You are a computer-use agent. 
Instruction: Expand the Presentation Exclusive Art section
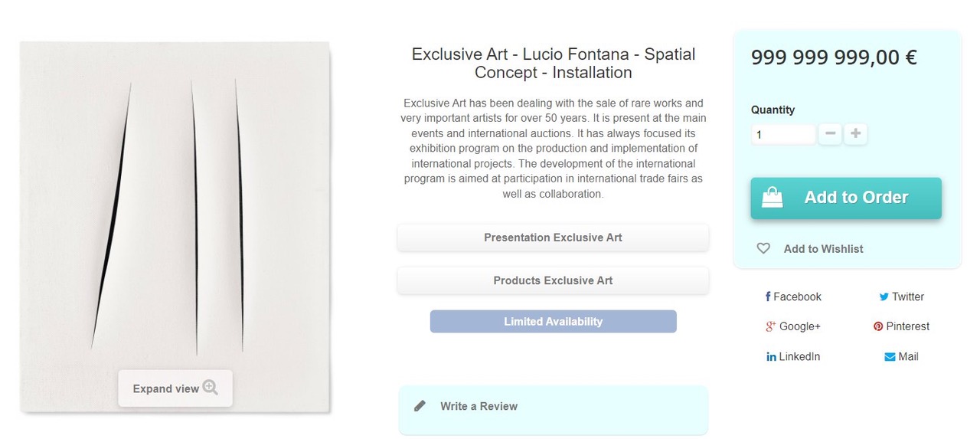553,238
